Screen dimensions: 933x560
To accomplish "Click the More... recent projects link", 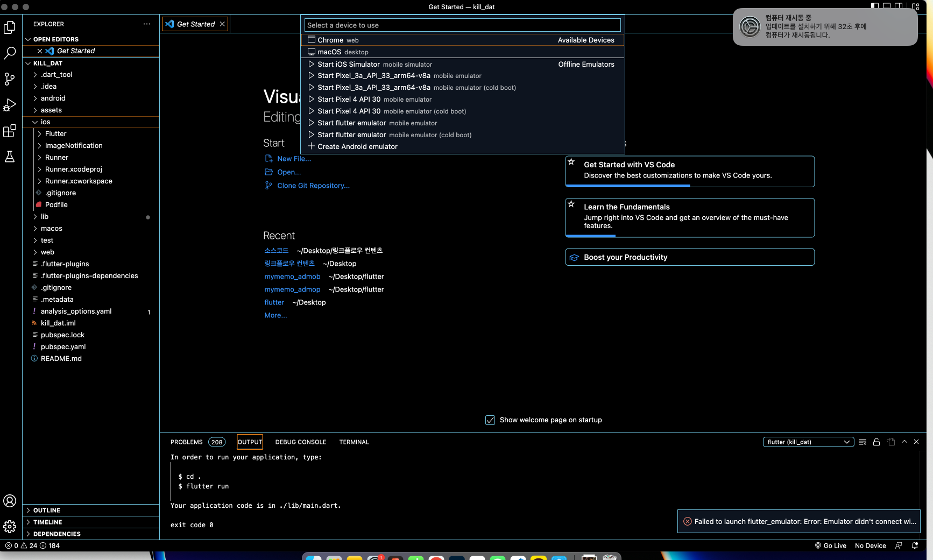I will (x=275, y=315).
